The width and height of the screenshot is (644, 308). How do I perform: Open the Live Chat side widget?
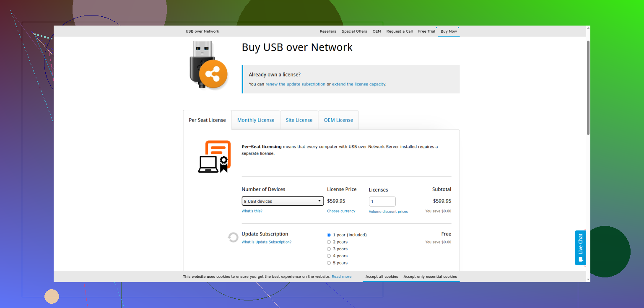click(580, 248)
